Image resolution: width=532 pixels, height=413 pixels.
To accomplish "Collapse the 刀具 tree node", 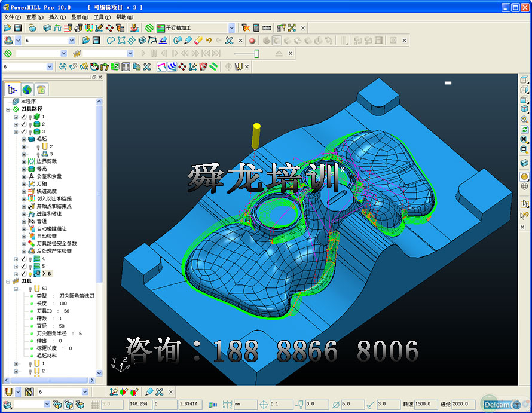I will (x=8, y=282).
